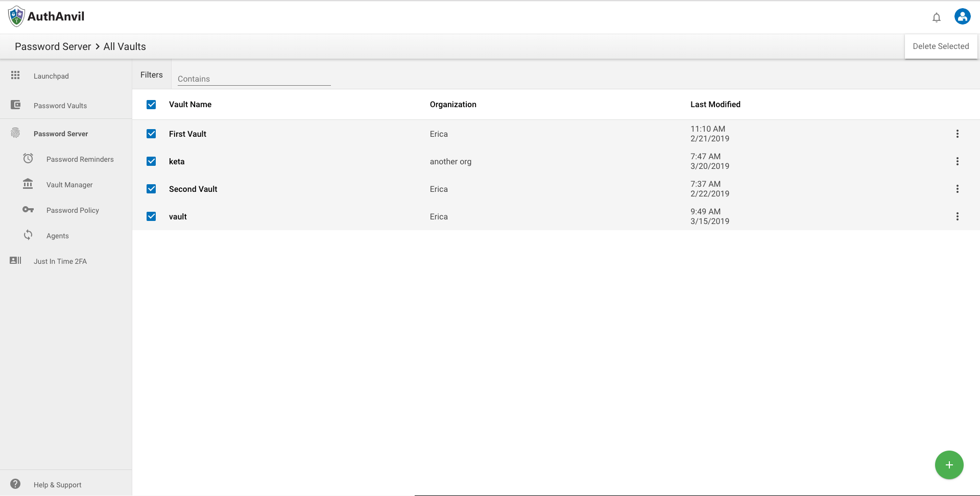Uncheck the Second Vault checkbox
This screenshot has height=496, width=980.
point(151,189)
